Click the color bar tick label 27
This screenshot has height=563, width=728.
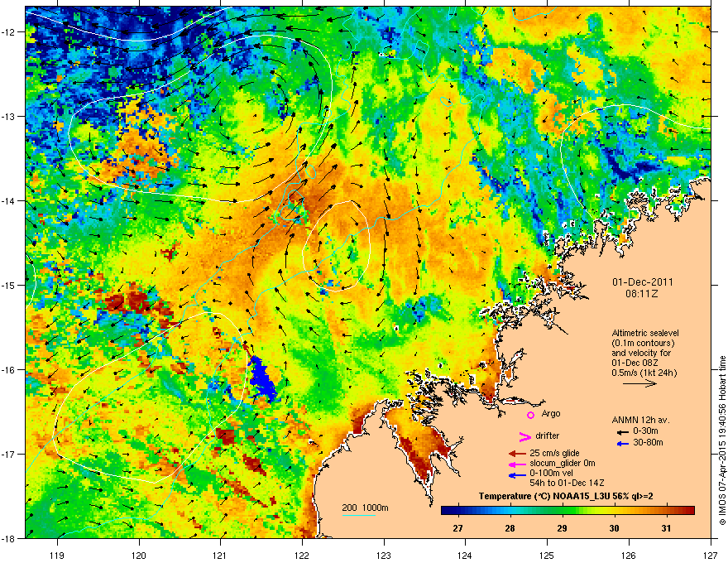coord(457,528)
